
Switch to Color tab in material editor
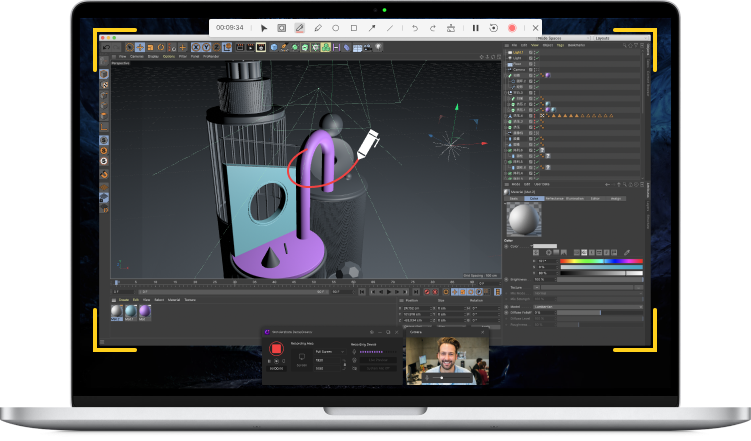click(x=534, y=198)
